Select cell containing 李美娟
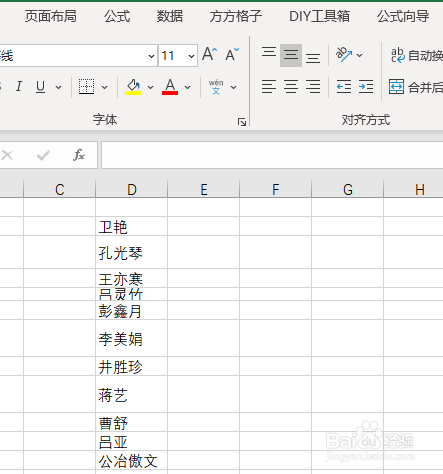Screen dimensions: 443x474 132,338
